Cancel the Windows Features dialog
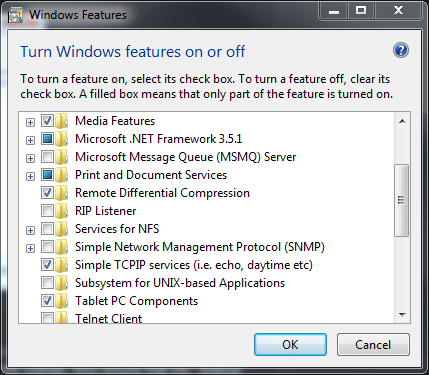 coord(373,344)
